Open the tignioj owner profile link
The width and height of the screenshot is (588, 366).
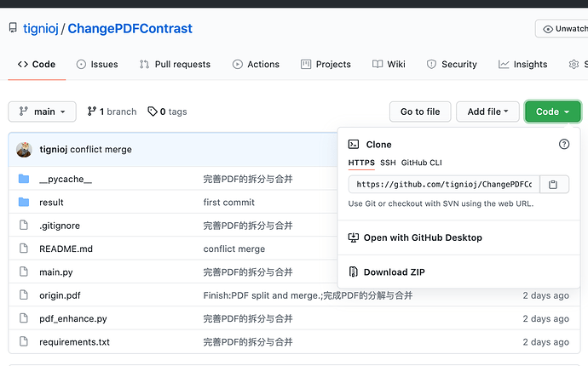click(41, 28)
